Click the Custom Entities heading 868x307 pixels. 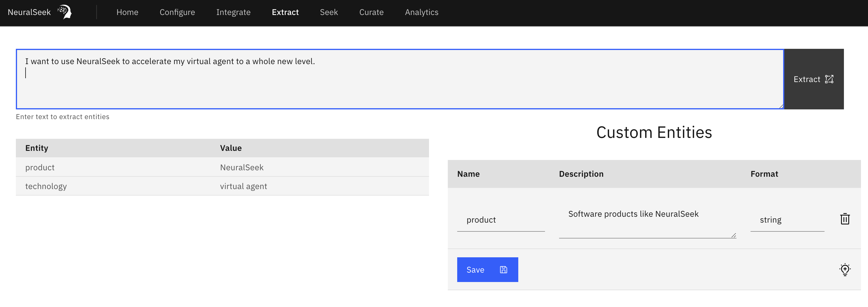pyautogui.click(x=654, y=132)
